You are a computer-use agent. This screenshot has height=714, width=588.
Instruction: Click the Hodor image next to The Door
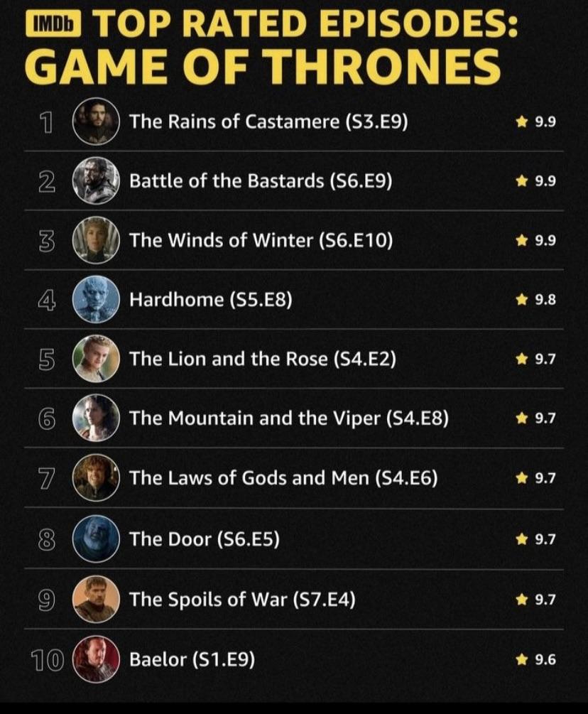tap(97, 539)
